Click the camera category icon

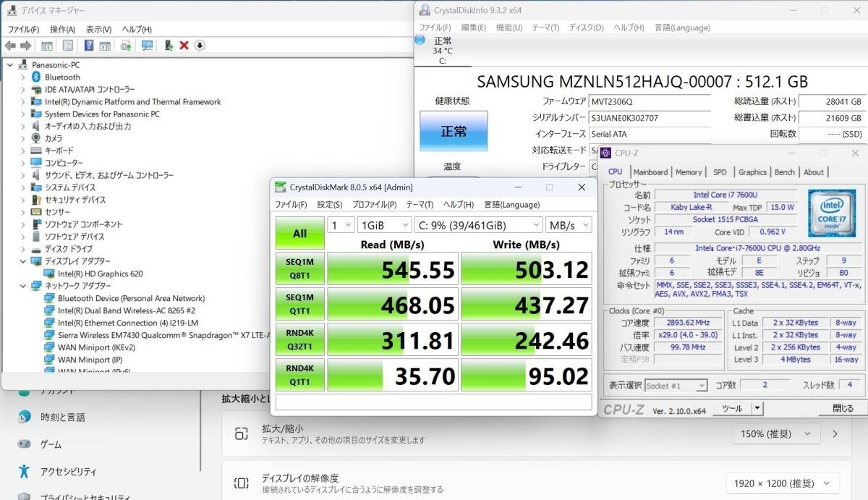[36, 138]
